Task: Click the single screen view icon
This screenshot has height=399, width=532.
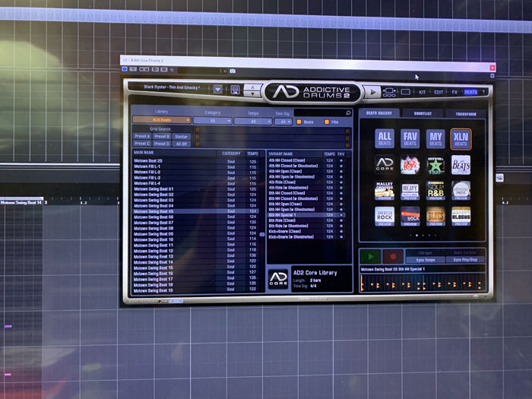Action: tap(405, 92)
